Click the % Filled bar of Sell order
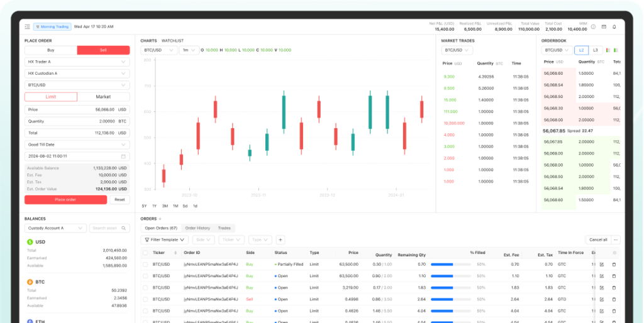644x323 pixels. (450, 300)
